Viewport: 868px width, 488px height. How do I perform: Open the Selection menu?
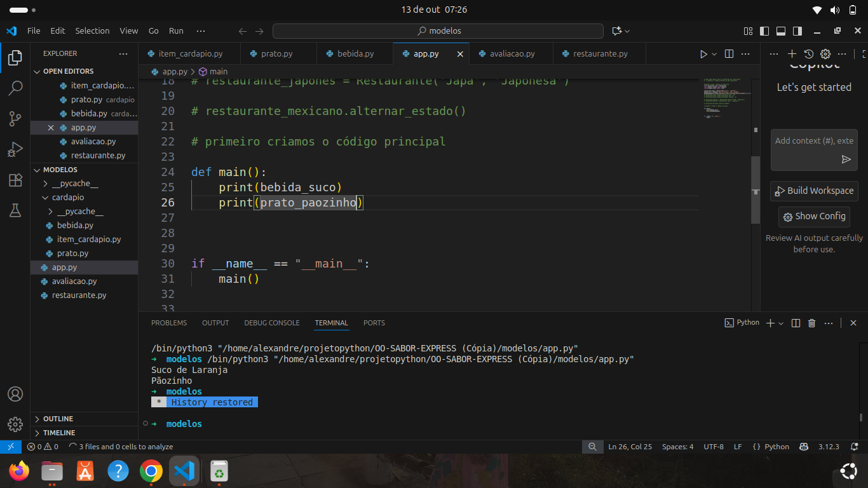92,31
